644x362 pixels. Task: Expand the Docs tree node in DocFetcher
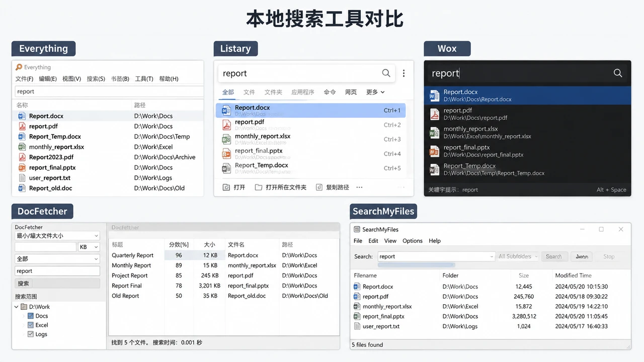(23, 316)
